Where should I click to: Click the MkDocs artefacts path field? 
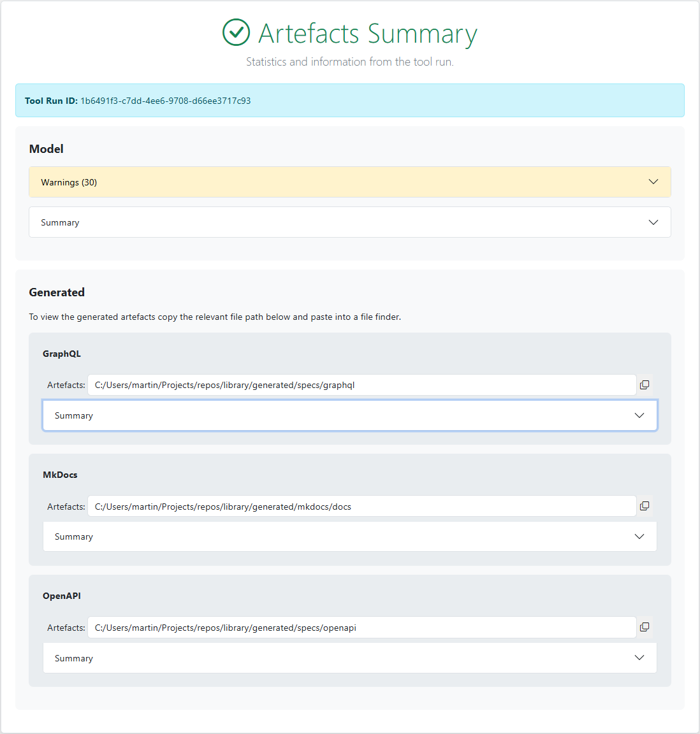pos(361,507)
